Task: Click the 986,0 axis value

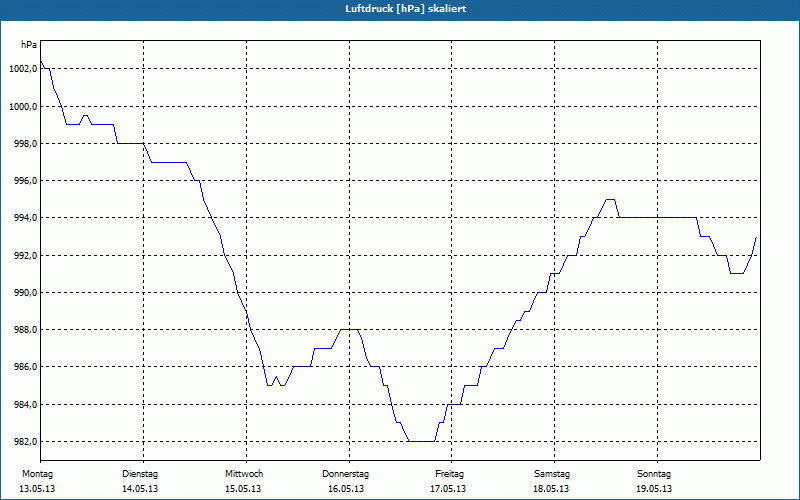Action: [x=25, y=367]
